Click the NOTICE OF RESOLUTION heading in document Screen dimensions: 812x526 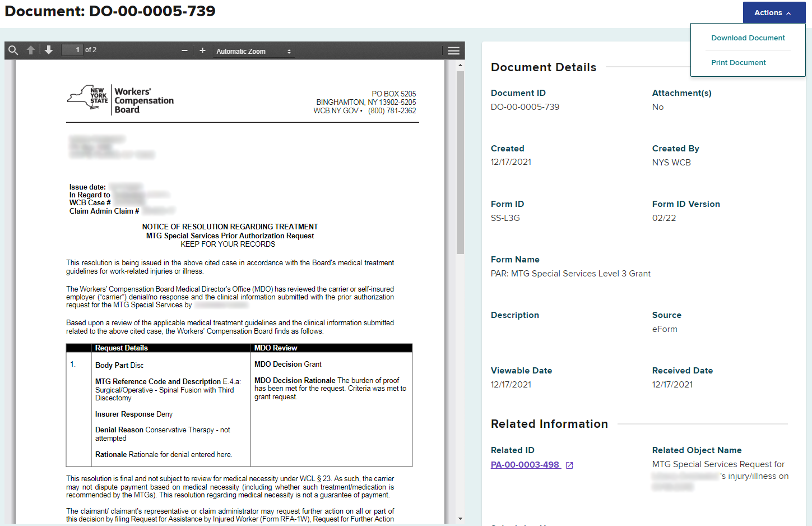pyautogui.click(x=230, y=227)
